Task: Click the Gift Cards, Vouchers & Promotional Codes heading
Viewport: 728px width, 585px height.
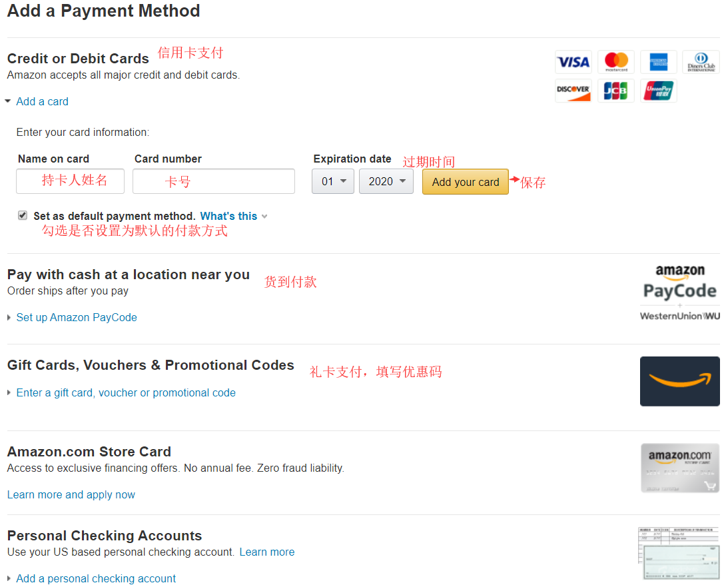Action: 151,365
